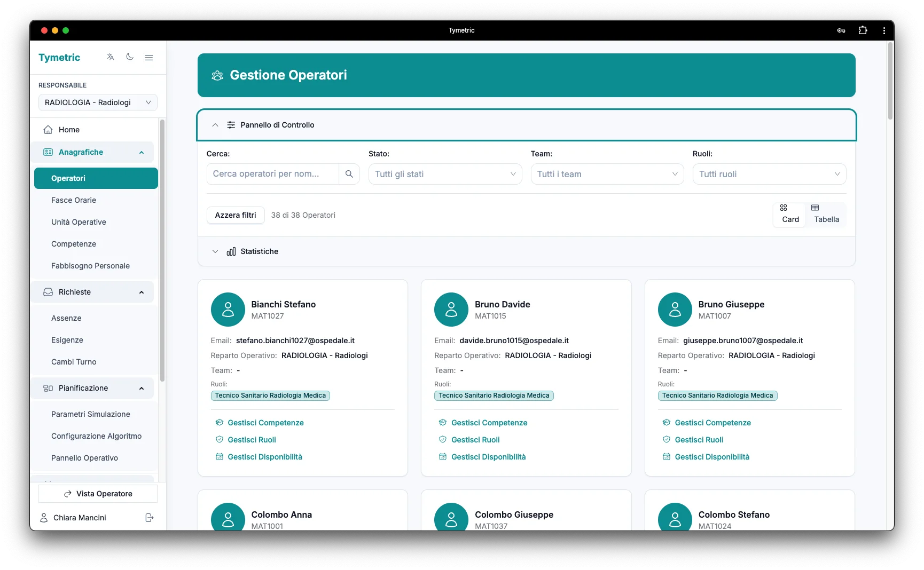Open Gestisci Ruoli for Bruno Davide
Viewport: 924px width, 570px height.
tap(475, 439)
